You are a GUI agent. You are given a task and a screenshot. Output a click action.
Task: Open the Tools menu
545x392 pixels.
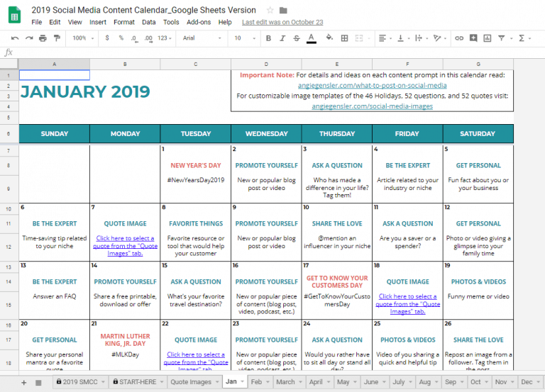pos(171,22)
